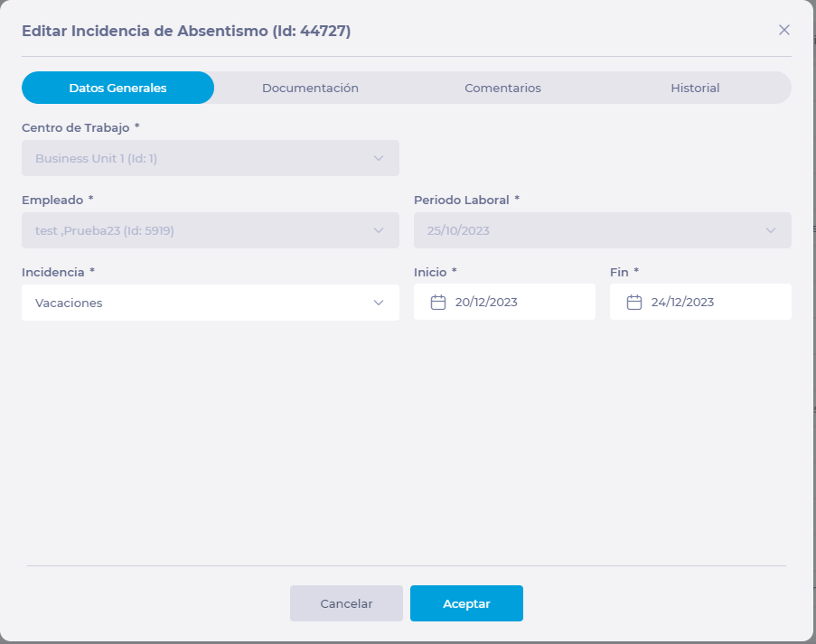The image size is (816, 644).
Task: Click the Centro de Trabajo chevron
Action: 379,158
